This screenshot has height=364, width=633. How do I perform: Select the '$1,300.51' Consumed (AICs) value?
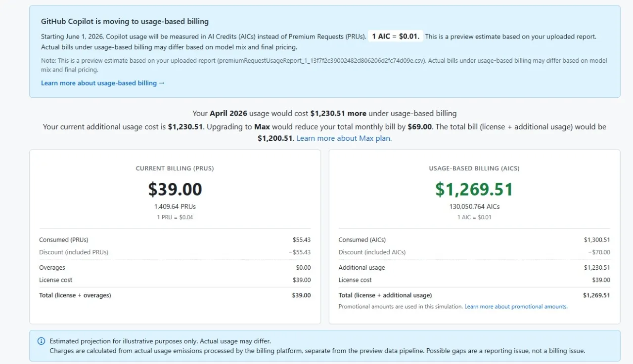tap(597, 240)
